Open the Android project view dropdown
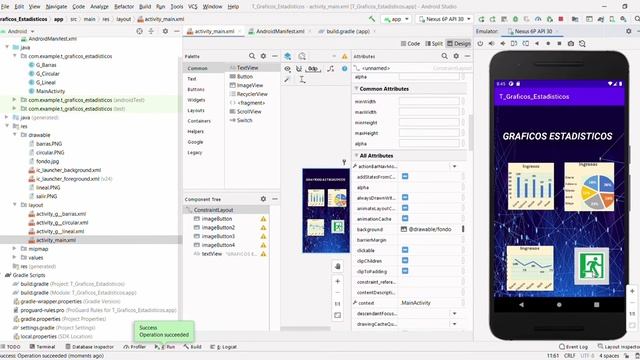Viewport: 640px width, 360px height. pos(20,31)
